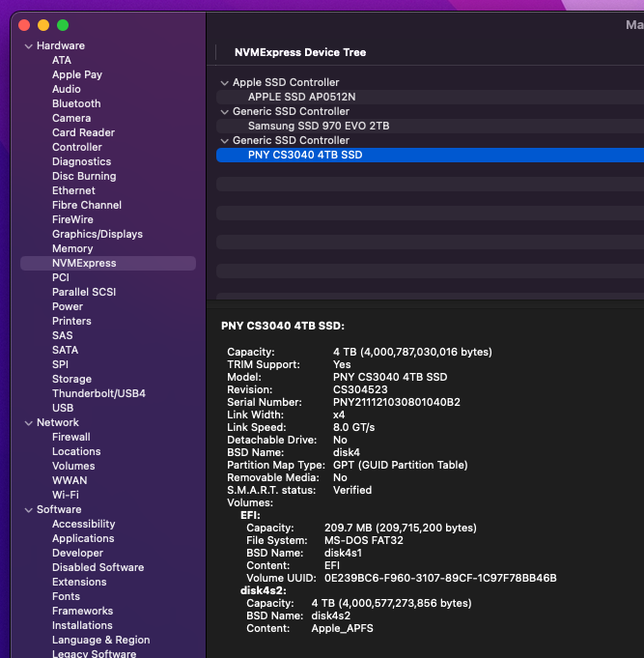Screen dimensions: 644x658
Task: Show Fonts software info
Action: tap(66, 596)
